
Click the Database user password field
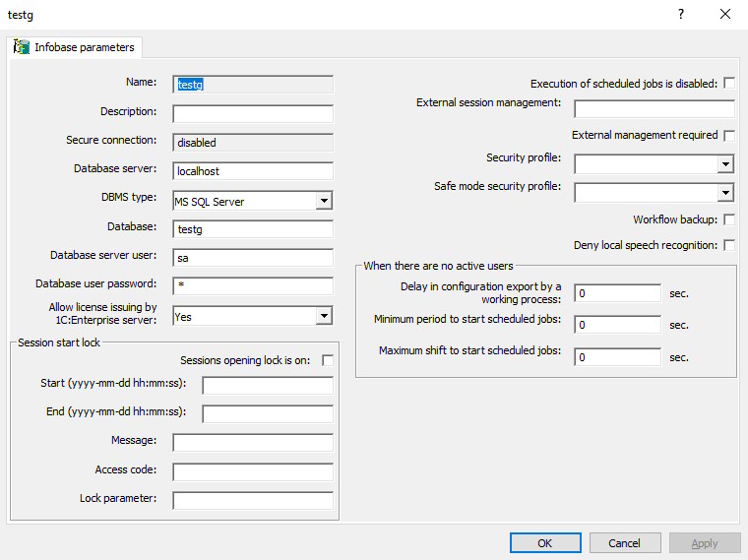(253, 286)
